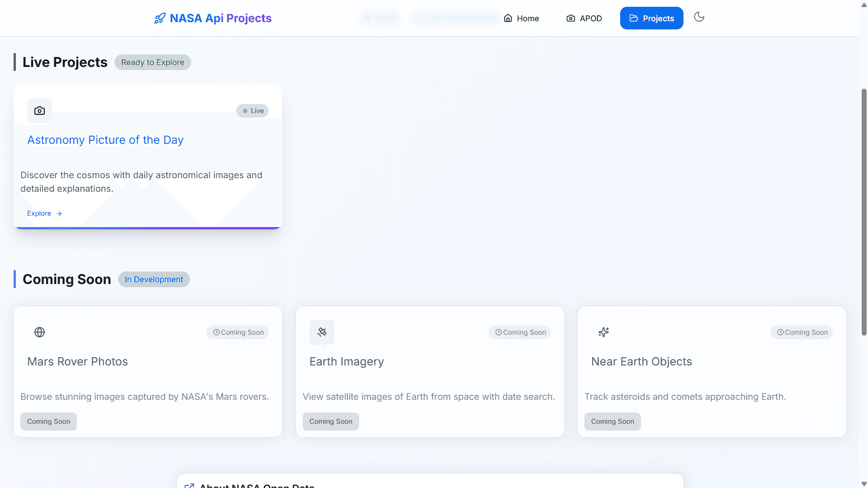Click Coming Soon button under Mars Rover Photos

48,422
